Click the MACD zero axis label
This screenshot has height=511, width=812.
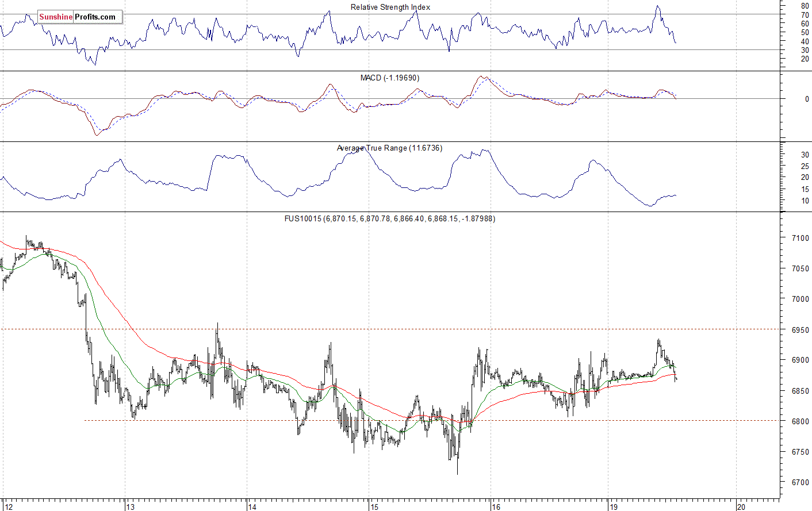click(x=807, y=99)
